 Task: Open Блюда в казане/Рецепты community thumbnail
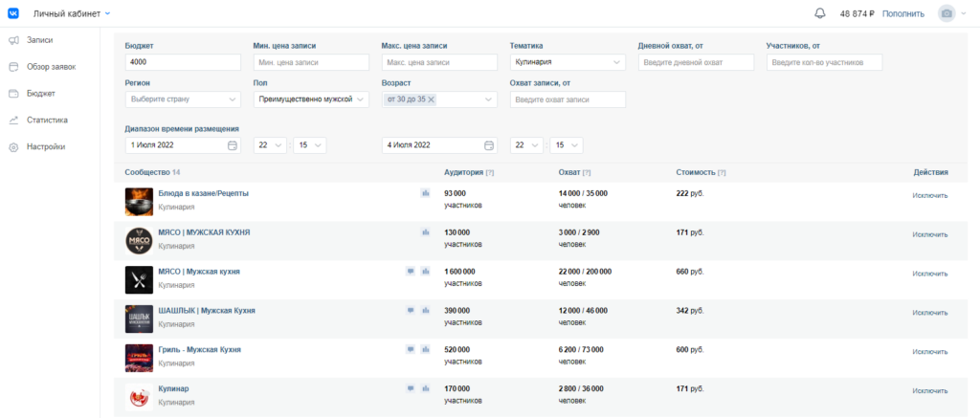[139, 201]
